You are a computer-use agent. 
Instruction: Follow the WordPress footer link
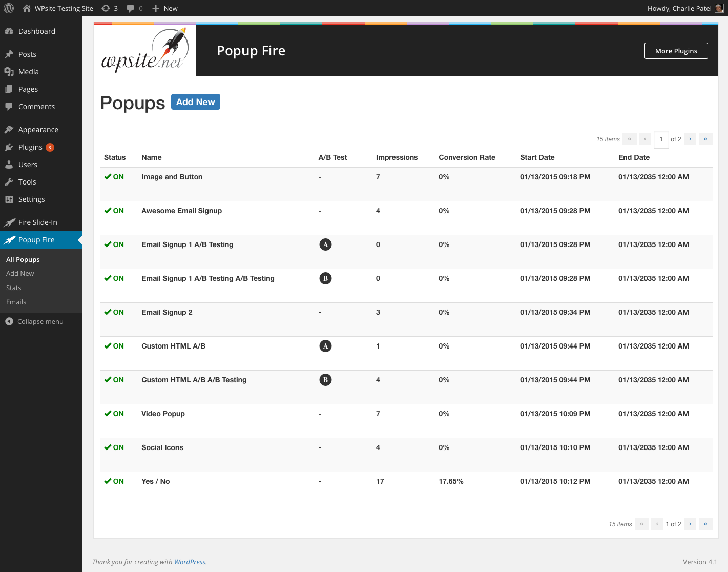[x=190, y=562]
